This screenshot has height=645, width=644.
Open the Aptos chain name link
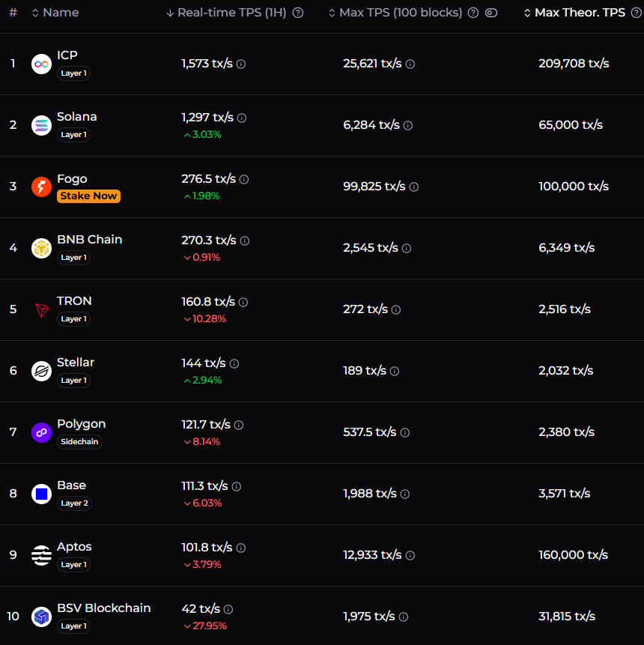[x=74, y=547]
